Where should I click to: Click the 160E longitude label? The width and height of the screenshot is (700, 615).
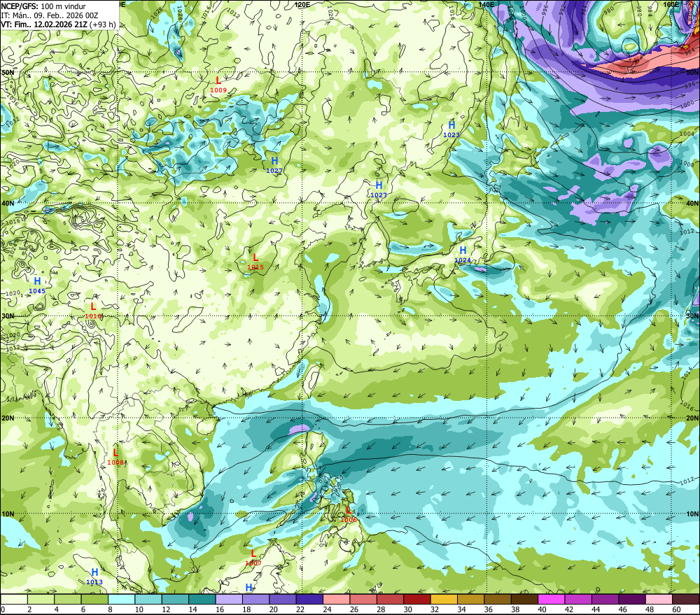[671, 4]
